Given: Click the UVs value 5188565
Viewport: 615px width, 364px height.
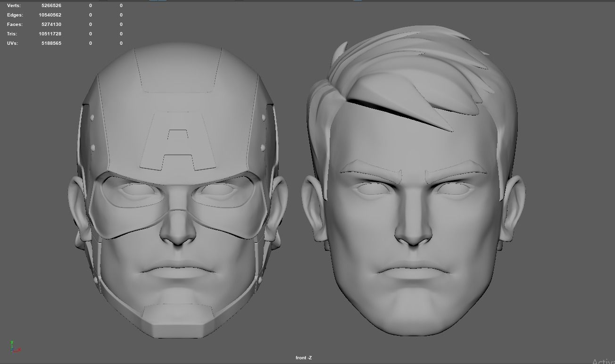Looking at the screenshot, I should pos(51,43).
